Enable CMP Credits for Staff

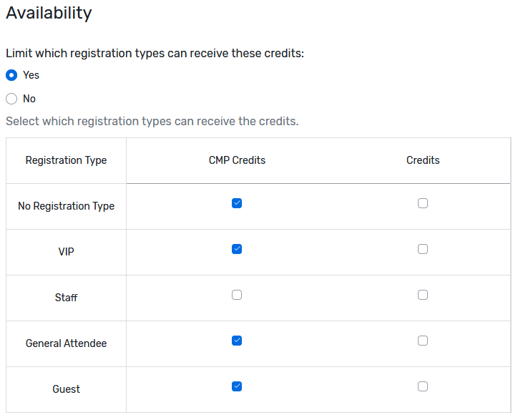point(237,295)
